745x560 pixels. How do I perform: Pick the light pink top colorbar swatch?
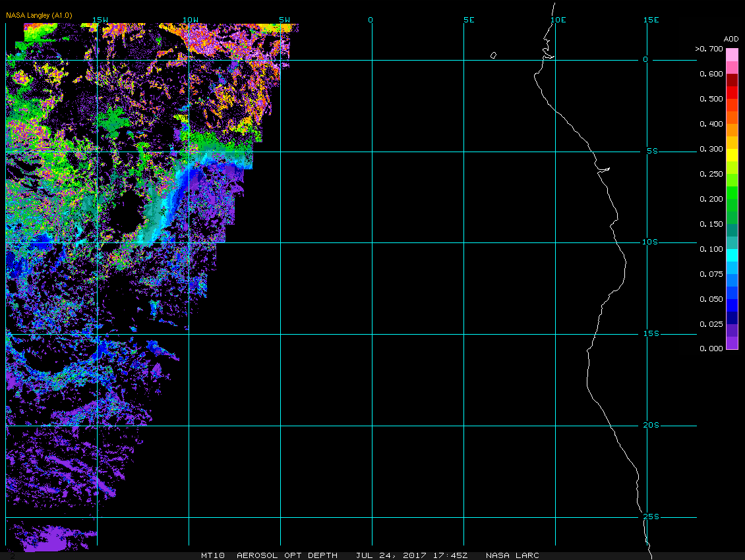732,55
